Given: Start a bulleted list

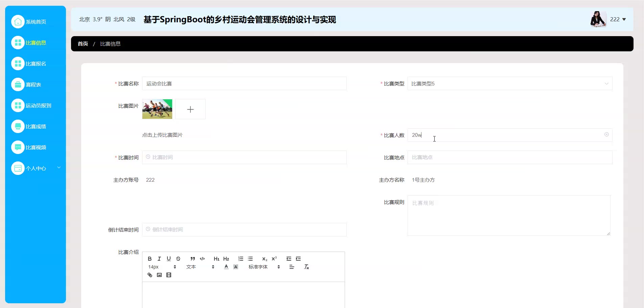Looking at the screenshot, I should 250,259.
